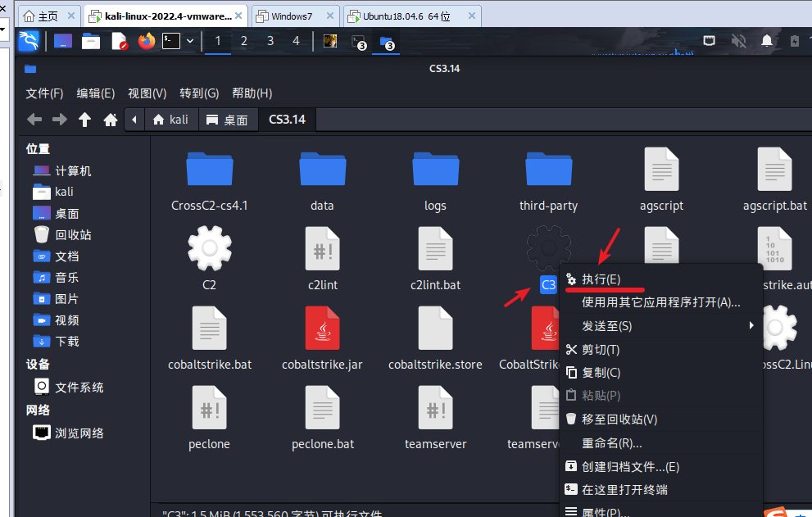Select the data folder

pos(322,181)
